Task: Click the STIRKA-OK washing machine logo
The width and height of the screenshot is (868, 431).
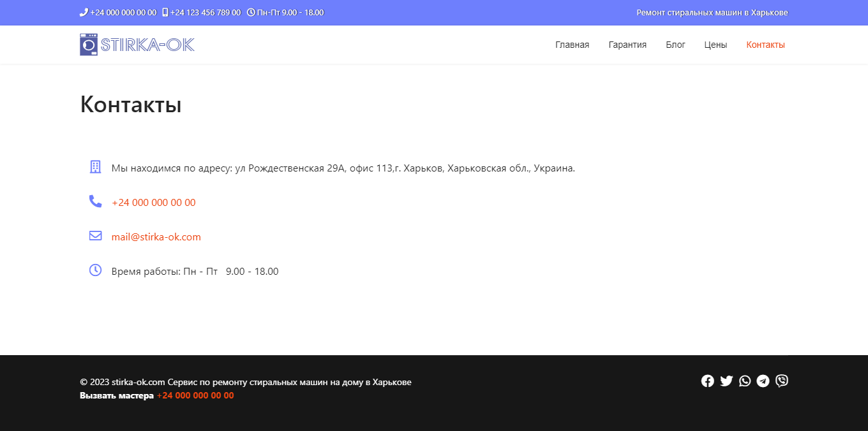Action: (137, 45)
